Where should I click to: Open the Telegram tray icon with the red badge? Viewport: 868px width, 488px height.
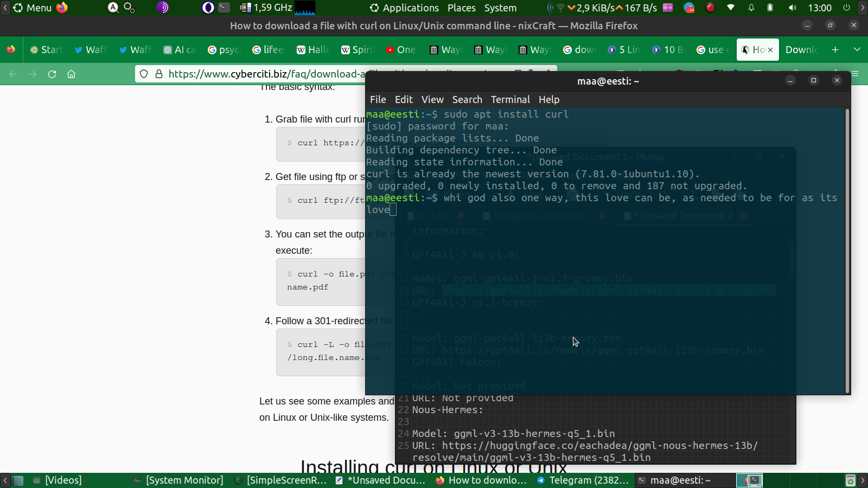click(x=689, y=8)
